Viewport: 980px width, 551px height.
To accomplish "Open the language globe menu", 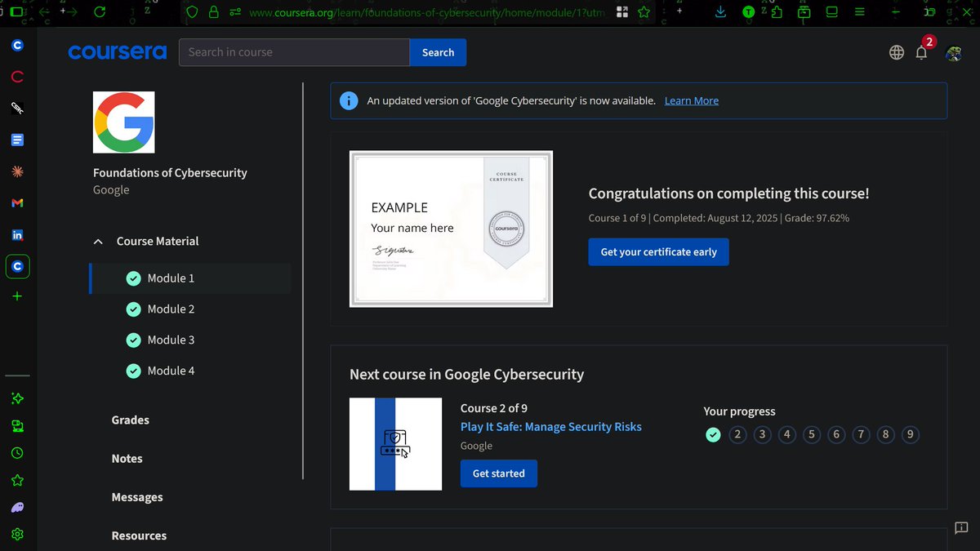I will (x=897, y=52).
